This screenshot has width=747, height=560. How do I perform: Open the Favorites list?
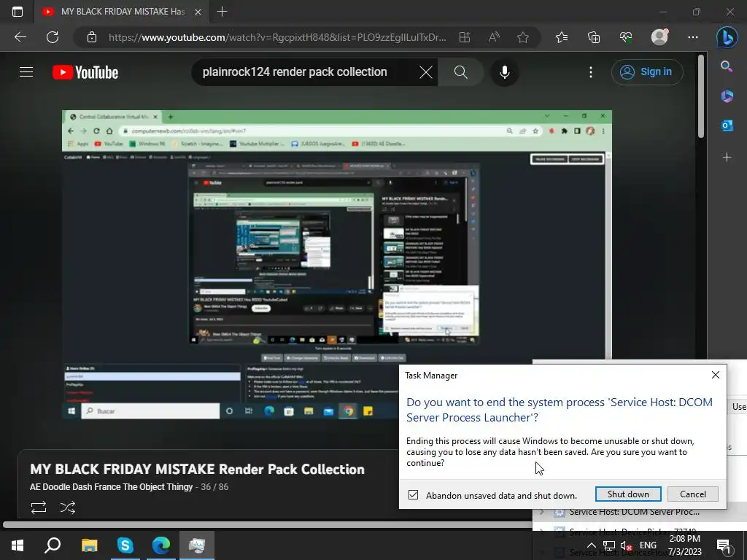[562, 37]
